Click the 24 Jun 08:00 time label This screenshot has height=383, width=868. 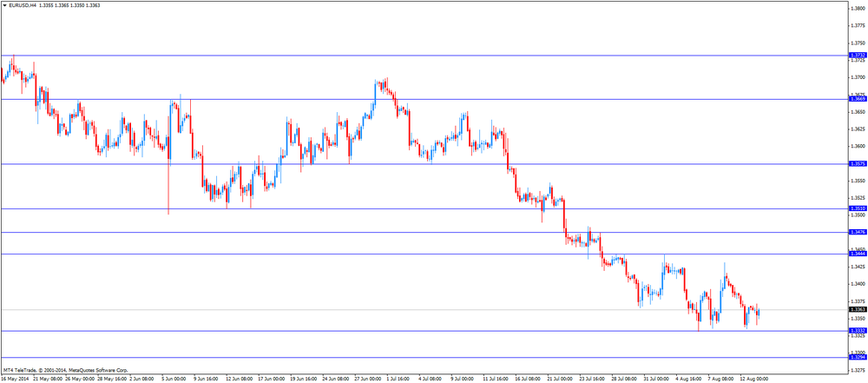(x=337, y=380)
